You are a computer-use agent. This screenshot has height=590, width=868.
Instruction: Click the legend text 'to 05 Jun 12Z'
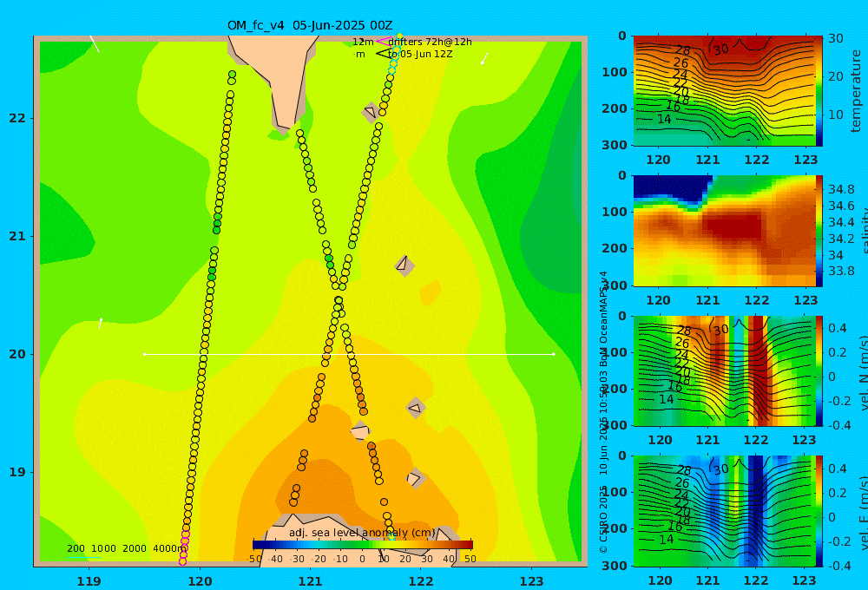pyautogui.click(x=420, y=54)
